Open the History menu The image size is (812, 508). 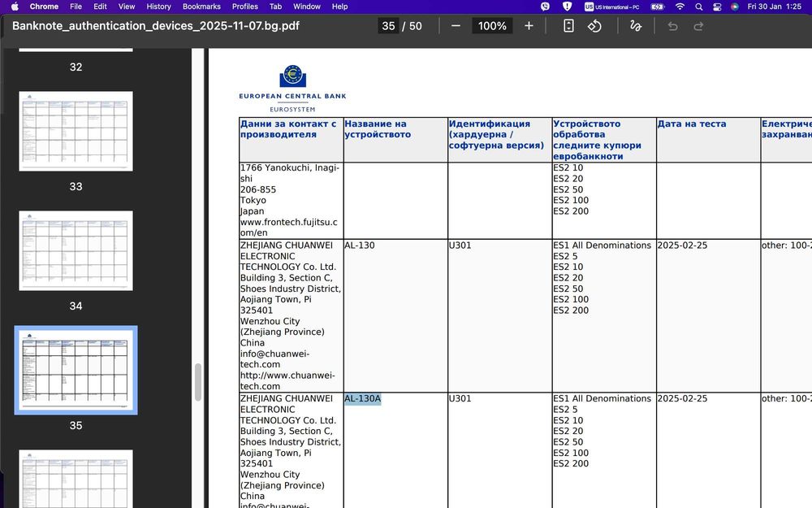pyautogui.click(x=158, y=7)
